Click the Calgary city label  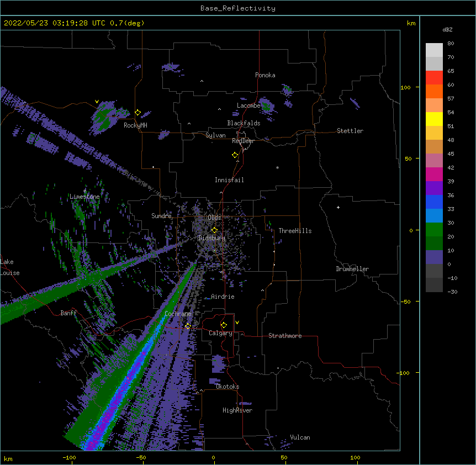220,333
